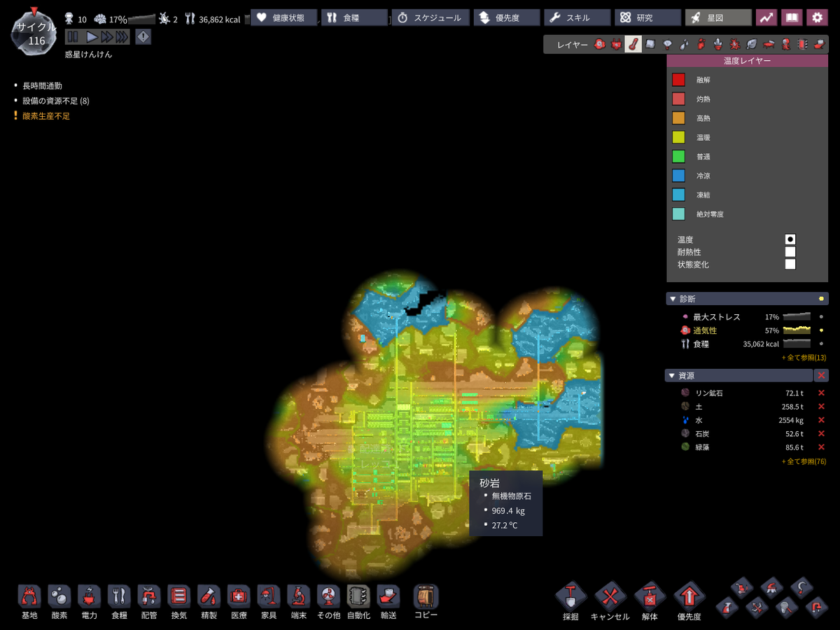
Task: Close the 資源 resources panel
Action: tap(822, 375)
